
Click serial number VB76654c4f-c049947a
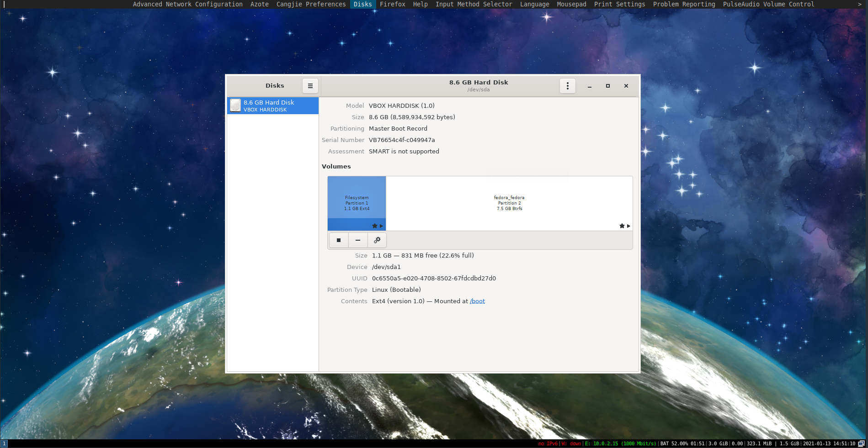(x=402, y=140)
